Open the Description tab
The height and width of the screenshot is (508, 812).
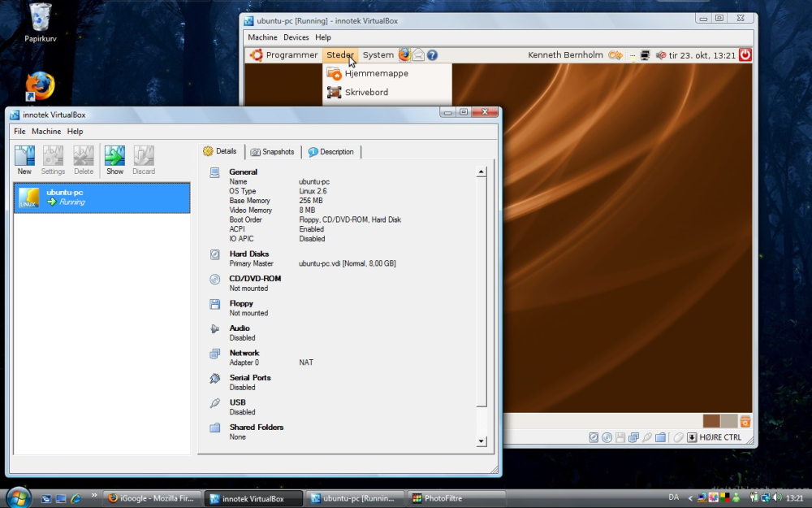[331, 152]
